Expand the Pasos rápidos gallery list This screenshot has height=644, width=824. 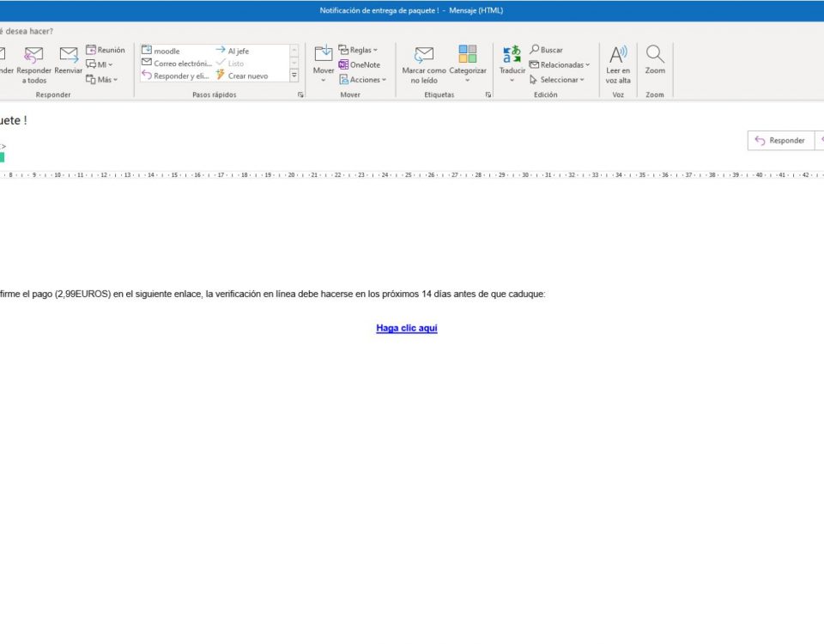tap(294, 76)
